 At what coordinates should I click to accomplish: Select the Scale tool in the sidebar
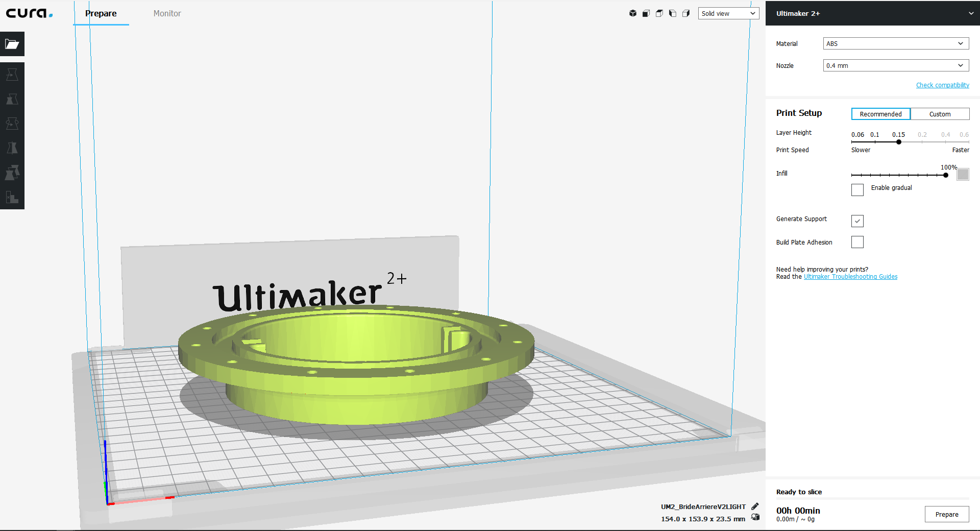[12, 99]
